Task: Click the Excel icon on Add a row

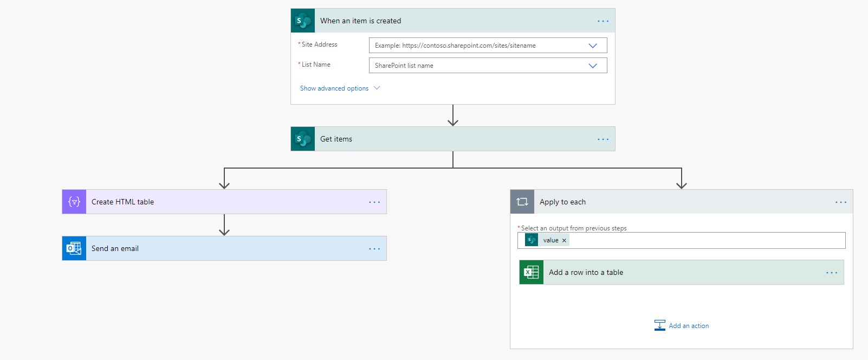Action: coord(532,272)
